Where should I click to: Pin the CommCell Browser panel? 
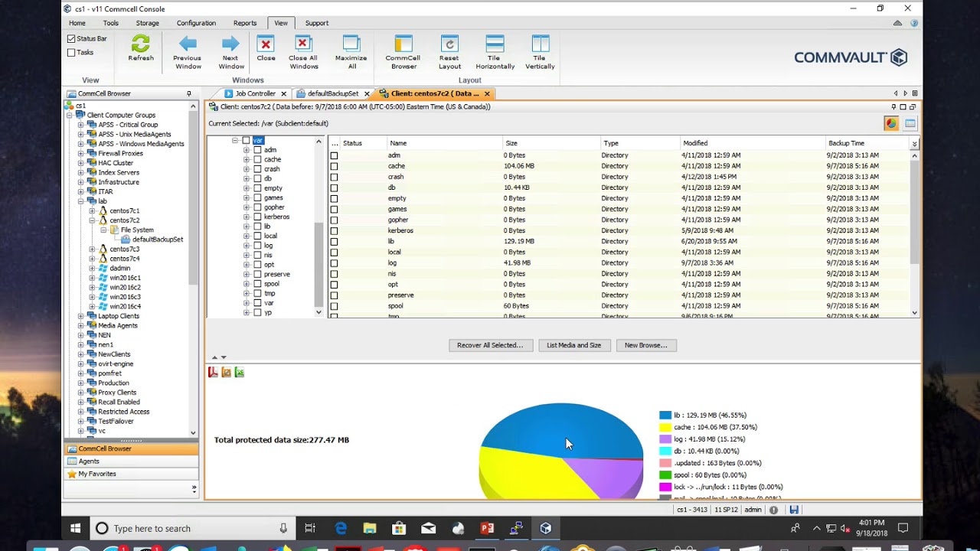point(188,93)
